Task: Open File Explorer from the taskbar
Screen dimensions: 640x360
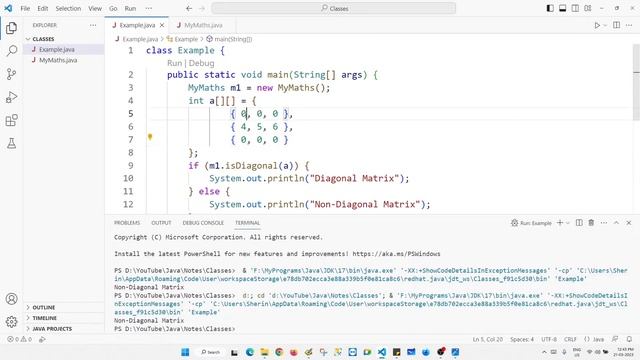Action: (264, 352)
